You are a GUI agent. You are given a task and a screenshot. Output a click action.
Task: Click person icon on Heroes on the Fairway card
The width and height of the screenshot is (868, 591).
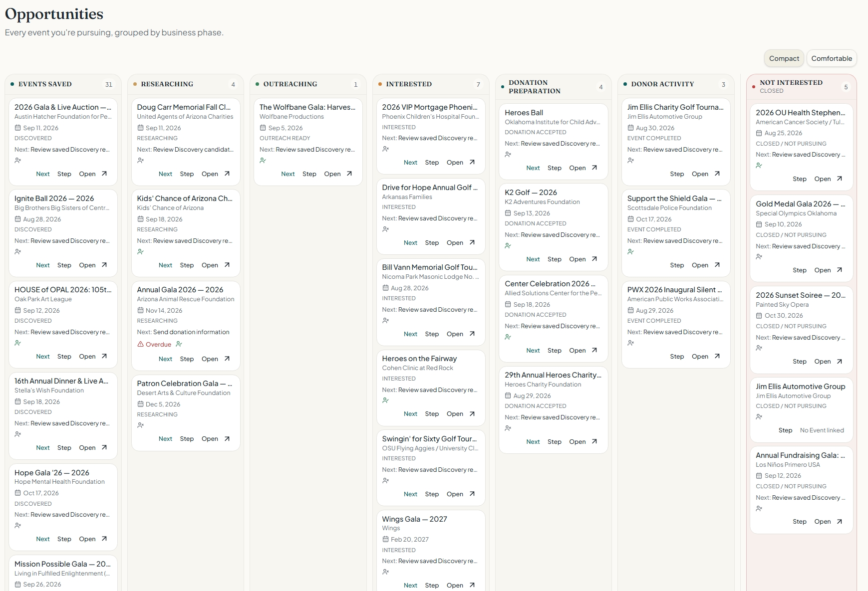tap(386, 400)
